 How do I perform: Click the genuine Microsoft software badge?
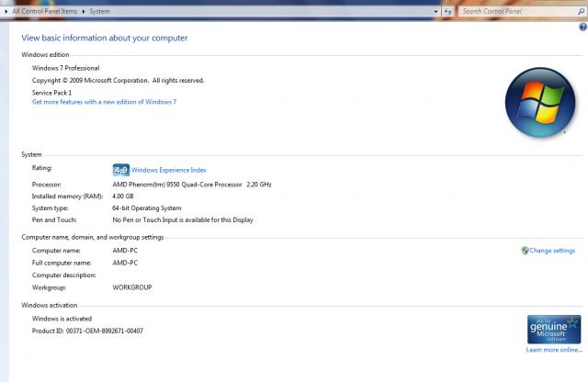click(553, 329)
